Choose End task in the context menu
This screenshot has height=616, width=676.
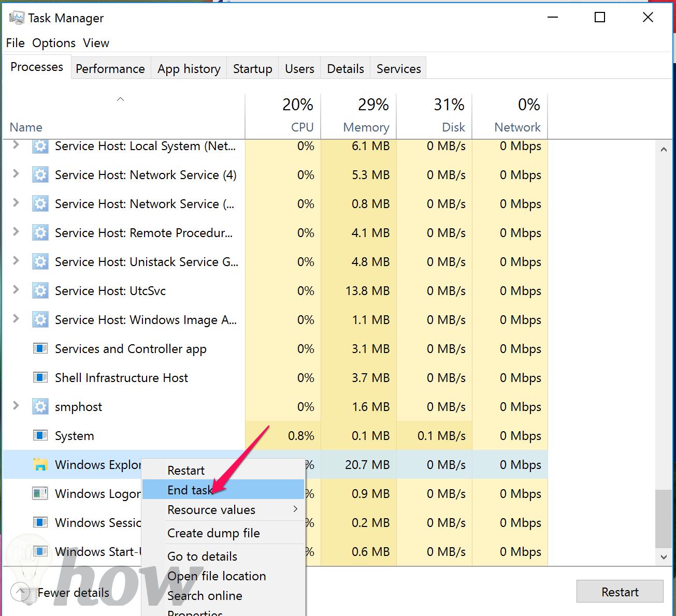pos(223,490)
